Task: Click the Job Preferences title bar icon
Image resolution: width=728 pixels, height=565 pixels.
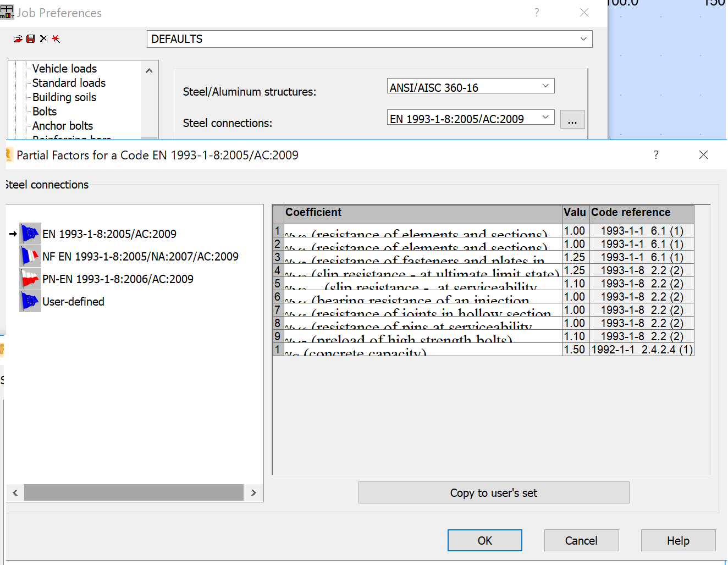Action: 7,12
